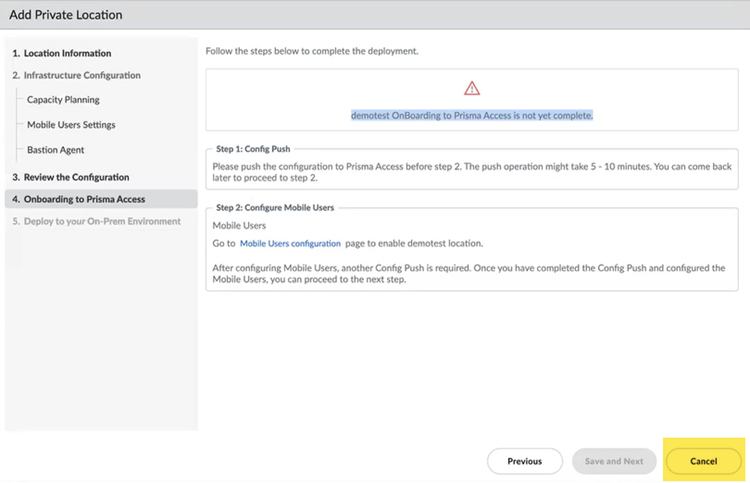Screen dimensions: 750x483
Task: Open the Mobile Users configuration link
Action: [x=290, y=243]
